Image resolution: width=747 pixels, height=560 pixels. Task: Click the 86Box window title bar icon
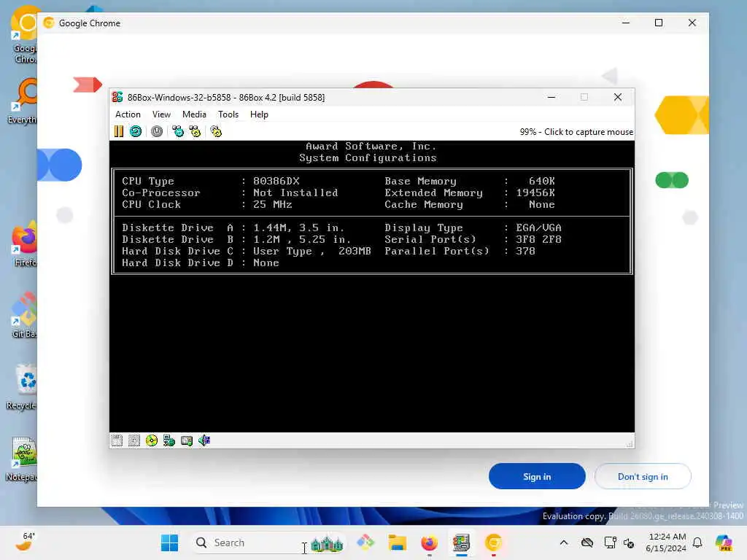tap(117, 97)
